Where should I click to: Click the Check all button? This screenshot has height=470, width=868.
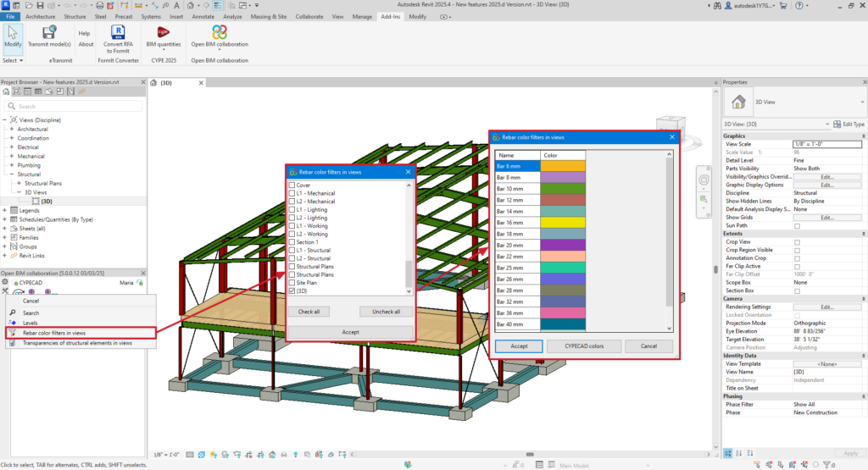309,312
